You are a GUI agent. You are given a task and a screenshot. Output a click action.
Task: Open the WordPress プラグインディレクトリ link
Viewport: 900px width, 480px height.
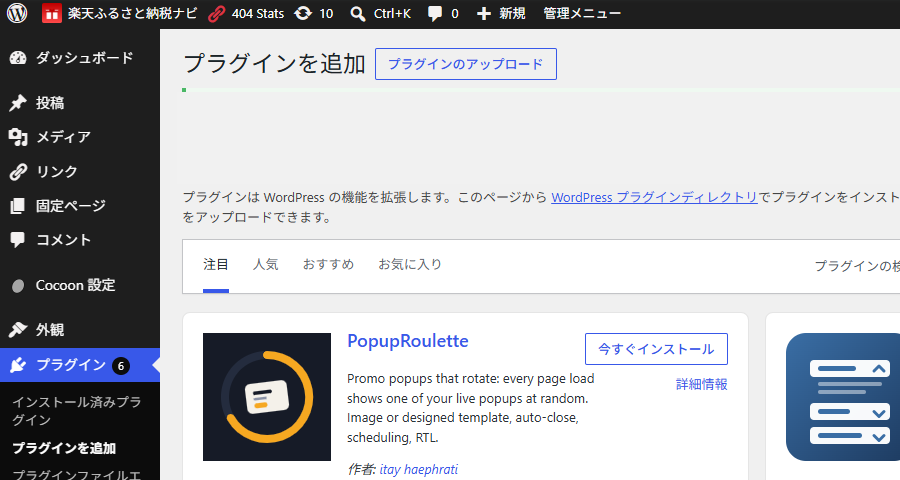click(x=654, y=198)
